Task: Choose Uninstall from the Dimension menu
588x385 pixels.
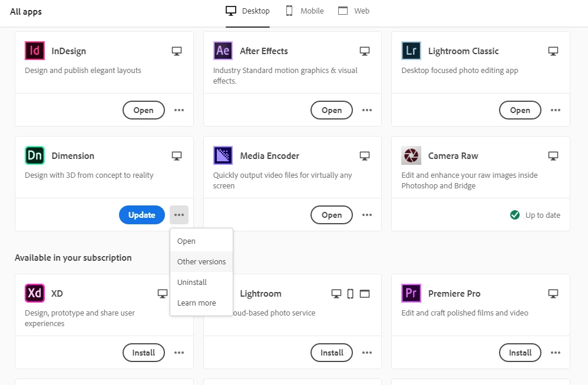Action: tap(201, 283)
